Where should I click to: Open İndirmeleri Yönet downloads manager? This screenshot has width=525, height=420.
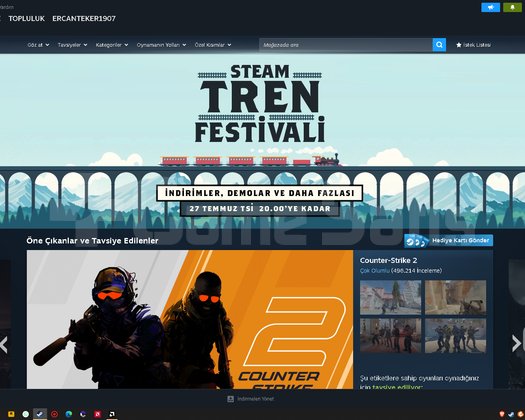[x=251, y=399]
